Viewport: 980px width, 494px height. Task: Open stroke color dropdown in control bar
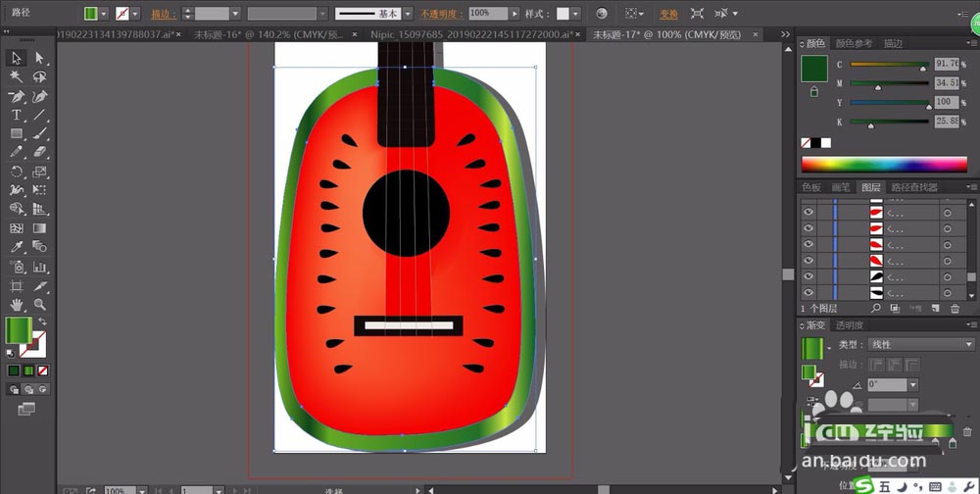click(135, 13)
